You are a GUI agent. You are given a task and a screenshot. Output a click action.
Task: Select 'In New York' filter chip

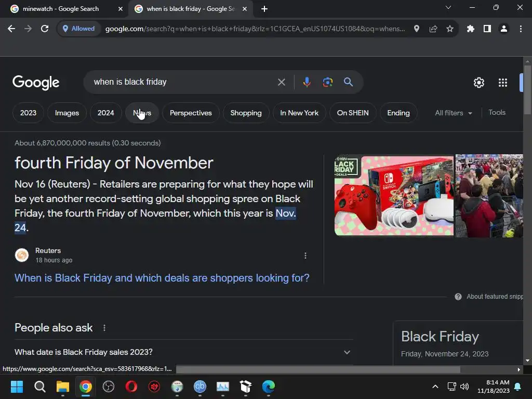pos(299,113)
